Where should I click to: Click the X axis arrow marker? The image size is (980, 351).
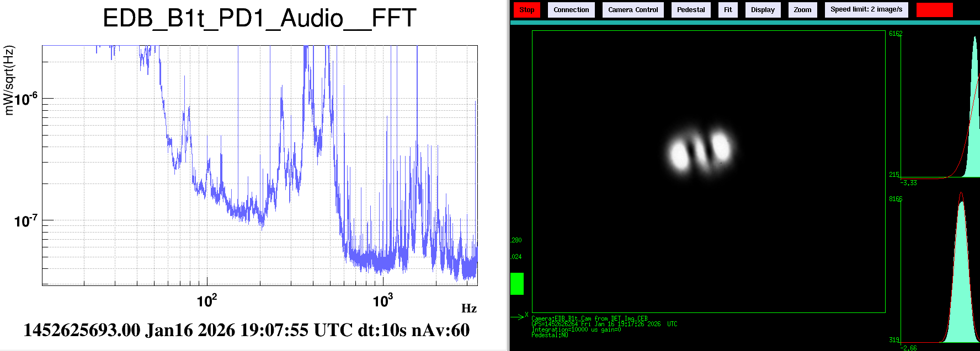click(520, 316)
